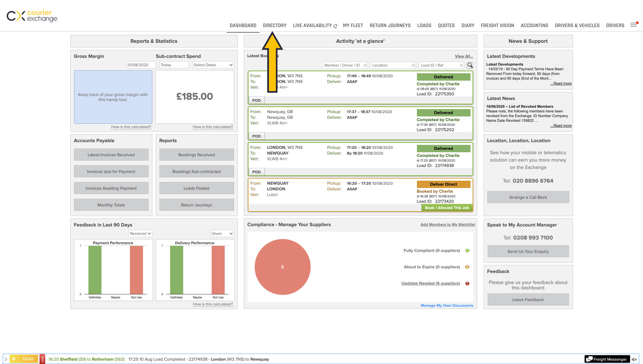Open Bookings Sub-contracted report
Image resolution: width=643 pixels, height=364 pixels.
(x=197, y=172)
